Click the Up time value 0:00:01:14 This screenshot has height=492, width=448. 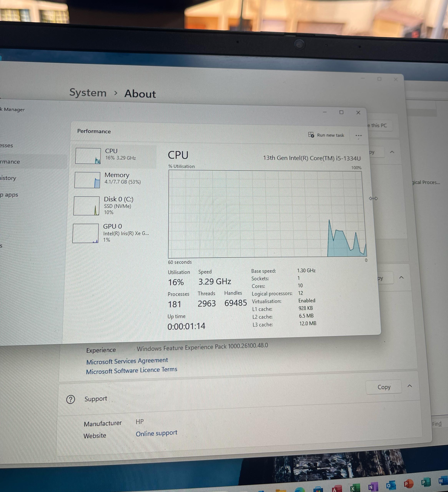(186, 326)
